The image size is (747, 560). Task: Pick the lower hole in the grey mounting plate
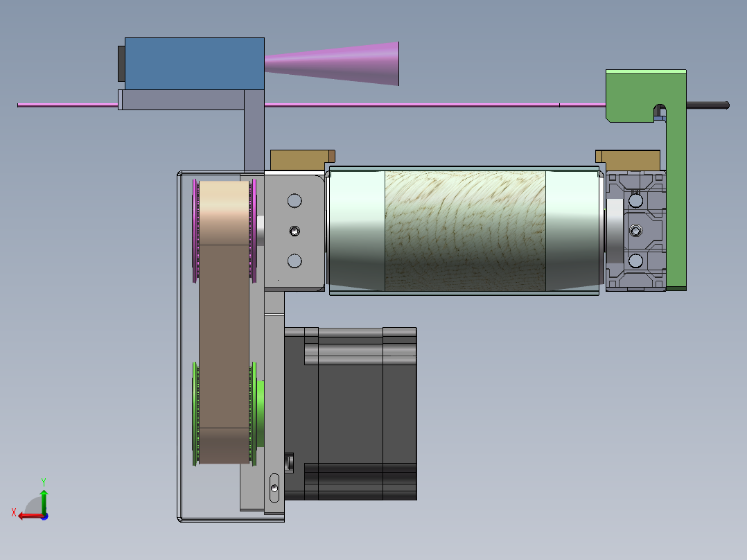pyautogui.click(x=295, y=261)
